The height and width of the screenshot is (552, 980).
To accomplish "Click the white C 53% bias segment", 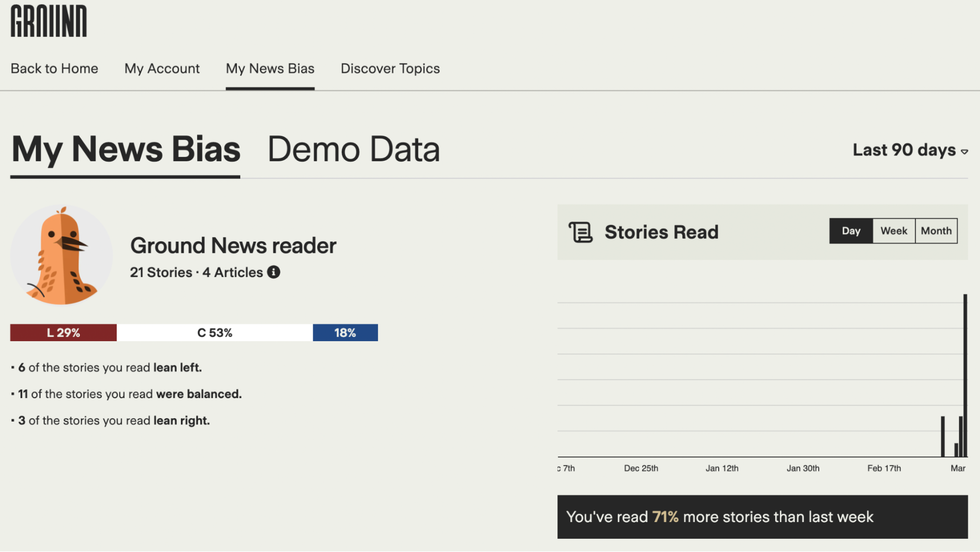I will [x=215, y=333].
